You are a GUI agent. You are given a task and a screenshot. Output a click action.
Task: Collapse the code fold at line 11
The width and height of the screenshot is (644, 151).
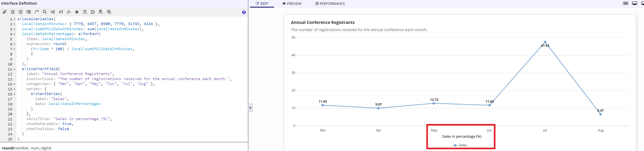pos(14,69)
